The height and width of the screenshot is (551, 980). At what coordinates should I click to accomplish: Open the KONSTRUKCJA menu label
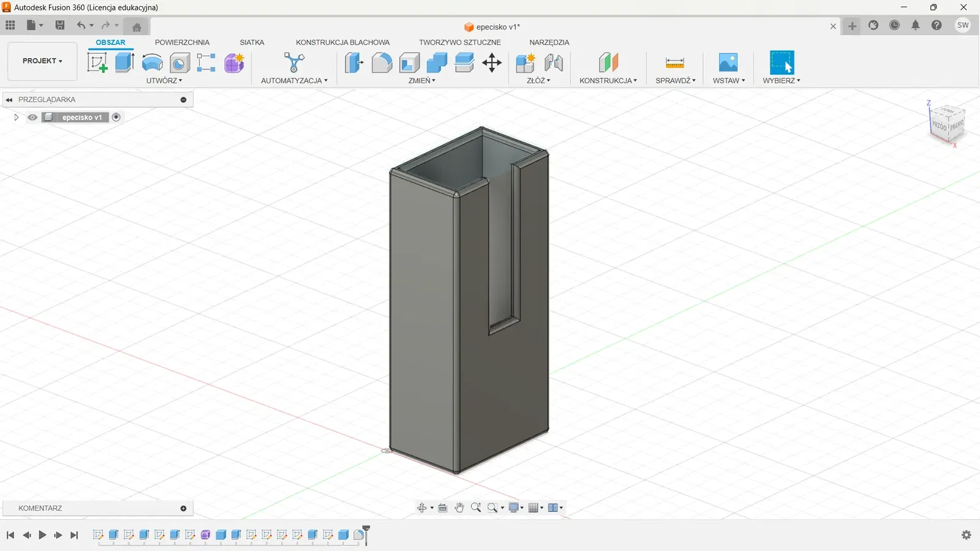pyautogui.click(x=608, y=81)
